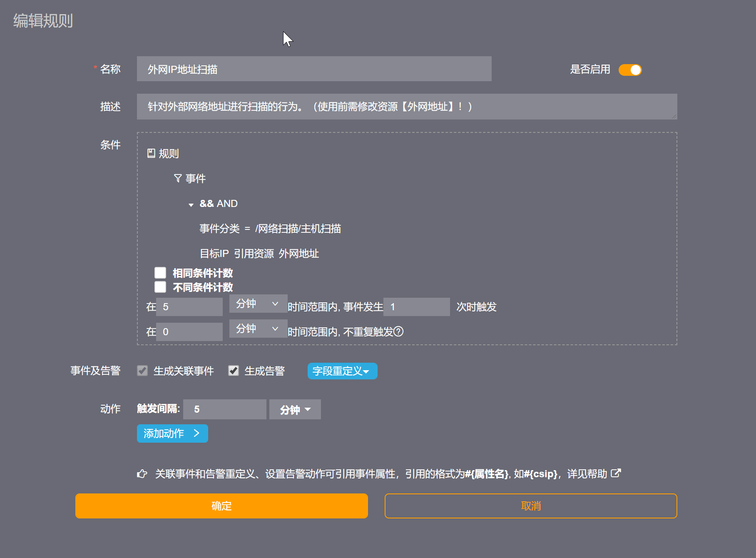Screen dimensions: 756x558
Task: Click the help question mark after 不重复触发
Action: (x=398, y=331)
